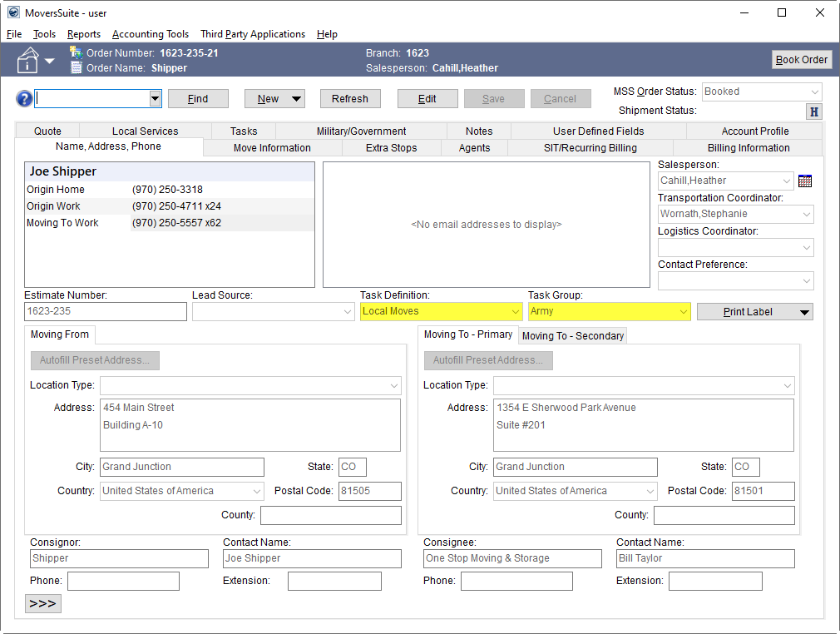
Task: Click the blue help question mark icon
Action: point(24,99)
